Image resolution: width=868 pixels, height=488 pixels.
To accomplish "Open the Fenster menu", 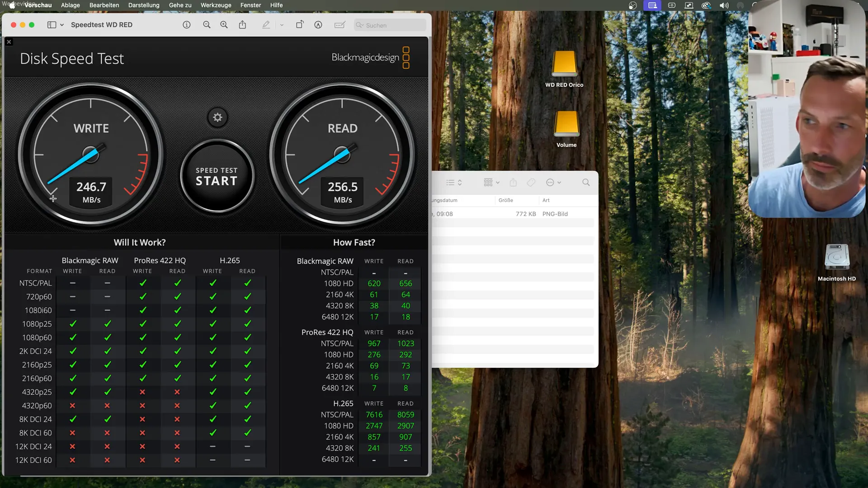I will (x=251, y=5).
